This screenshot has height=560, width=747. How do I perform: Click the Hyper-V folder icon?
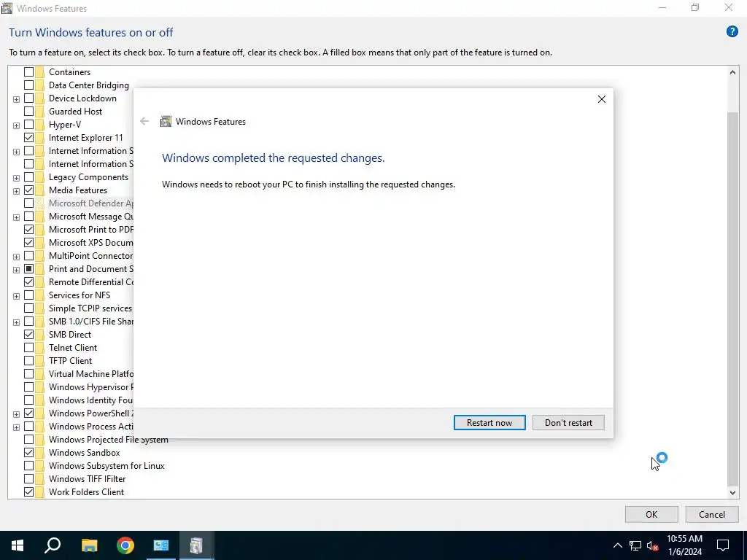[x=39, y=124]
